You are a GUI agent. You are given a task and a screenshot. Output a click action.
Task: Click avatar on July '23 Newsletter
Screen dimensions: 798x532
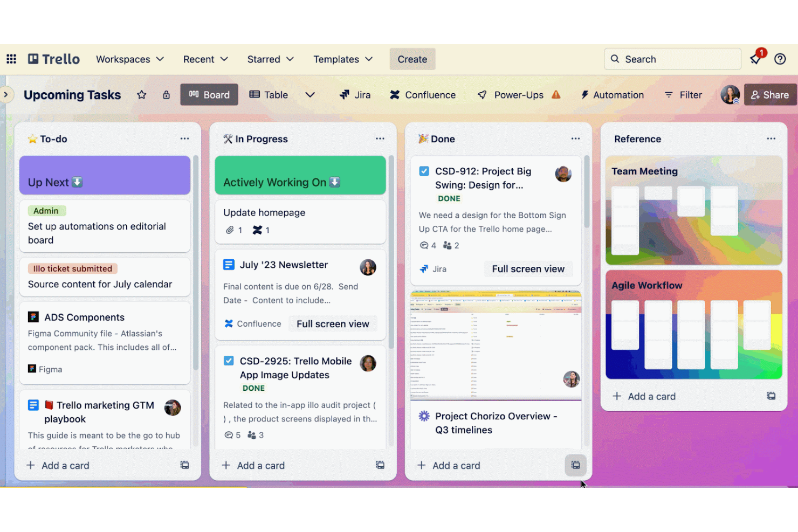point(368,267)
